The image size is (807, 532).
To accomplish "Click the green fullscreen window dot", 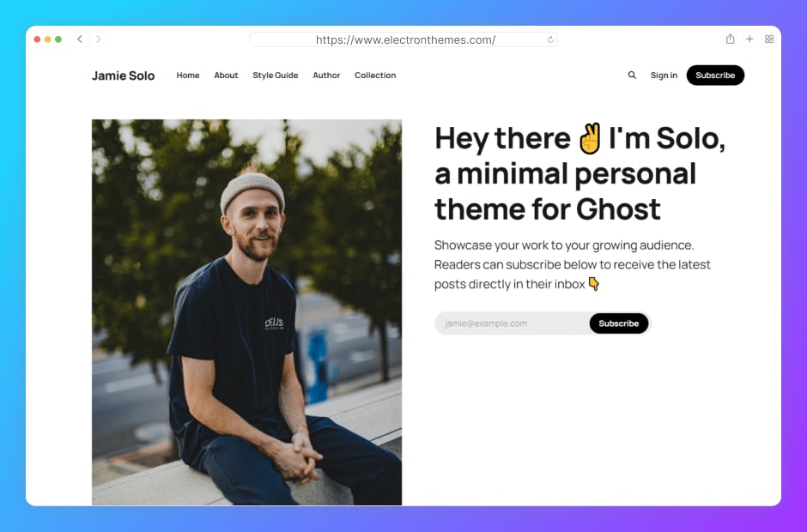I will click(58, 39).
